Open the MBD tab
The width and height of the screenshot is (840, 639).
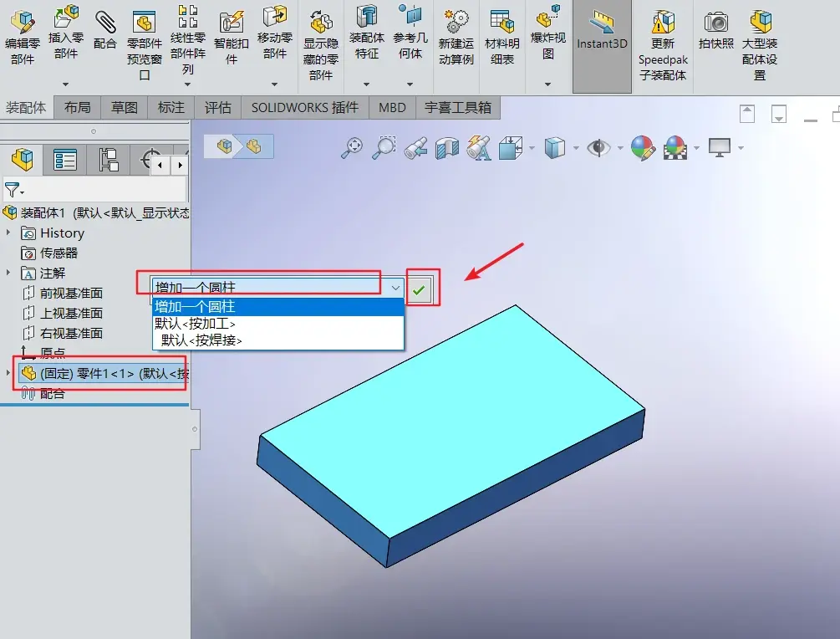(392, 108)
